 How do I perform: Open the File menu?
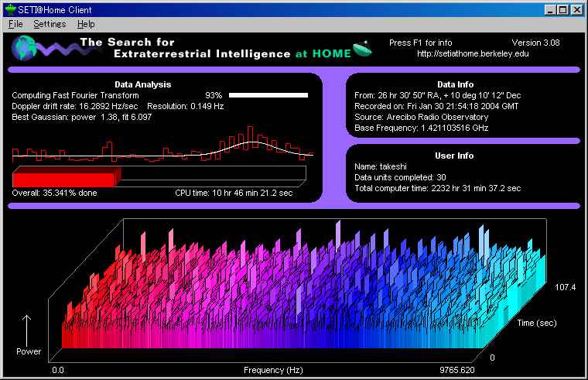(15, 24)
